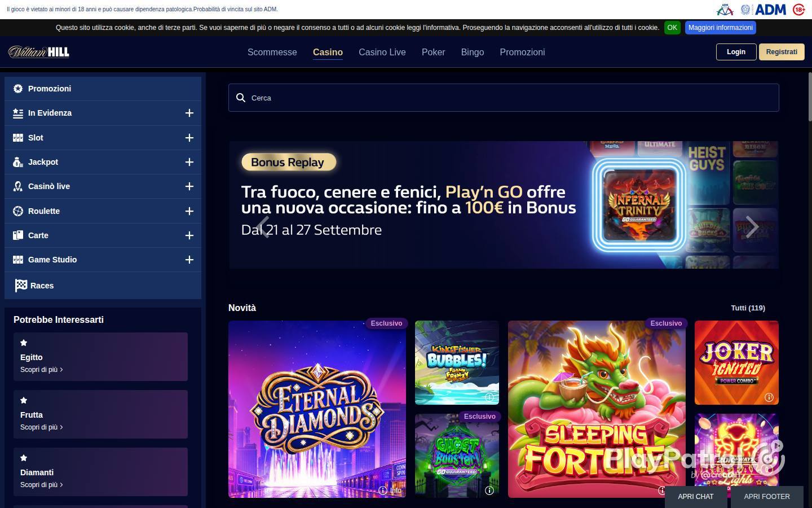The image size is (812, 508).
Task: Click the Promozioni gear icon in sidebar
Action: click(18, 89)
